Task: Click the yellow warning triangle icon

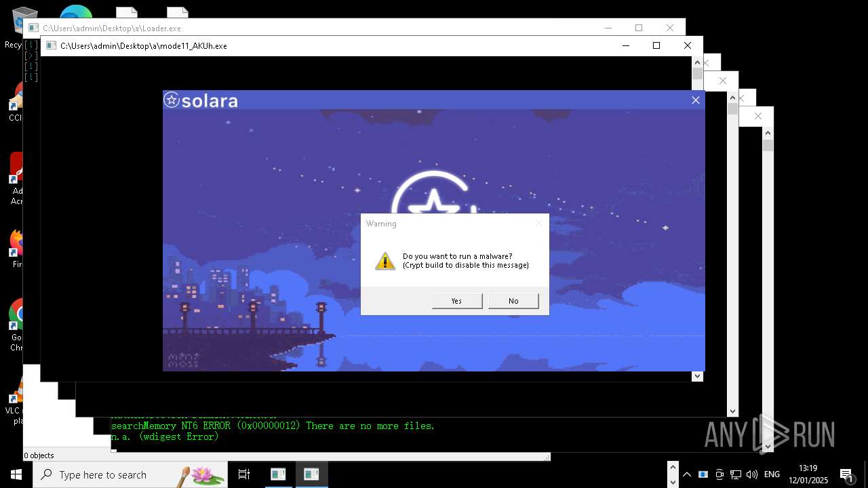Action: pyautogui.click(x=385, y=261)
